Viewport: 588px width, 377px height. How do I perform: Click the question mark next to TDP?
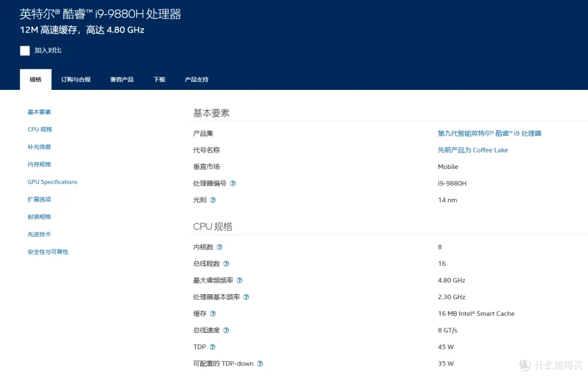click(212, 347)
